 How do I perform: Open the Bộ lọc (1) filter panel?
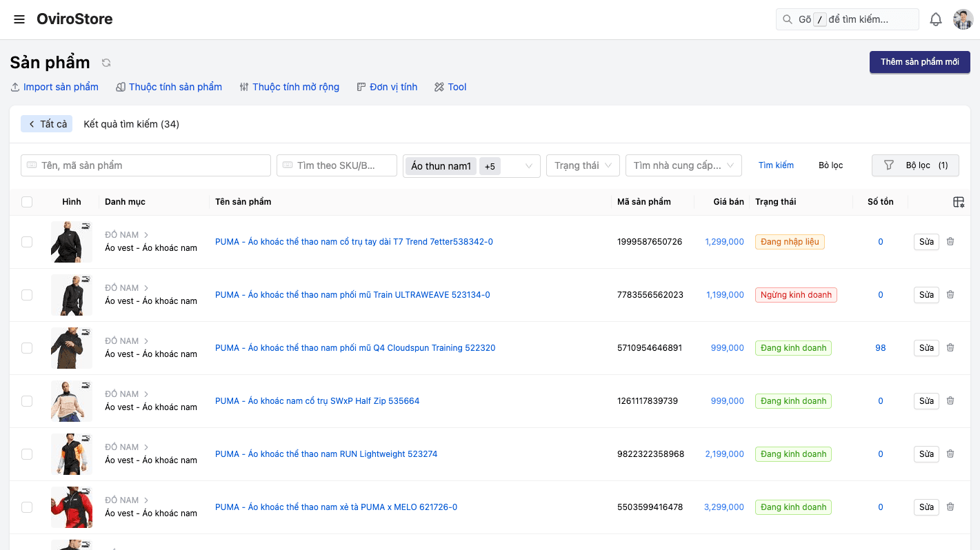point(915,165)
